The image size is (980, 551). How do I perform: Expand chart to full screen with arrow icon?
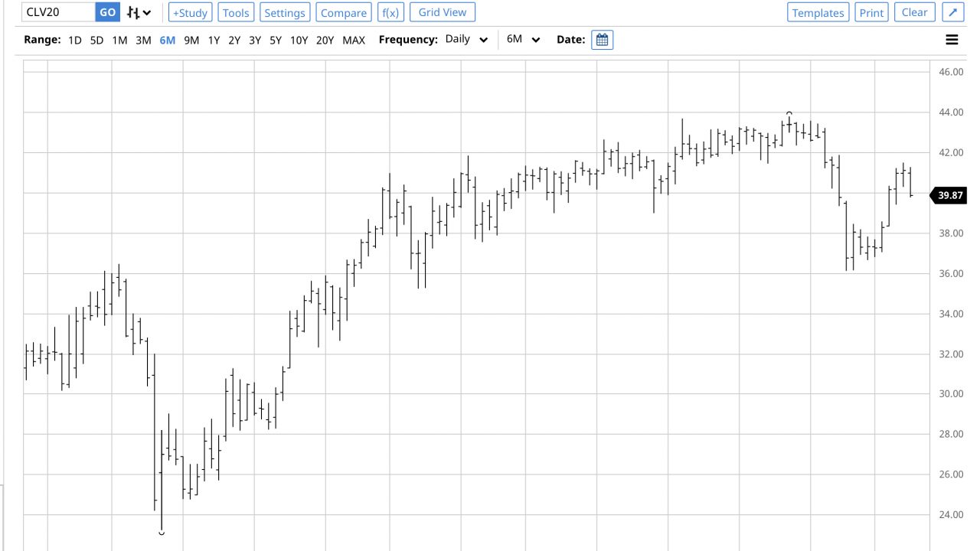coord(952,12)
